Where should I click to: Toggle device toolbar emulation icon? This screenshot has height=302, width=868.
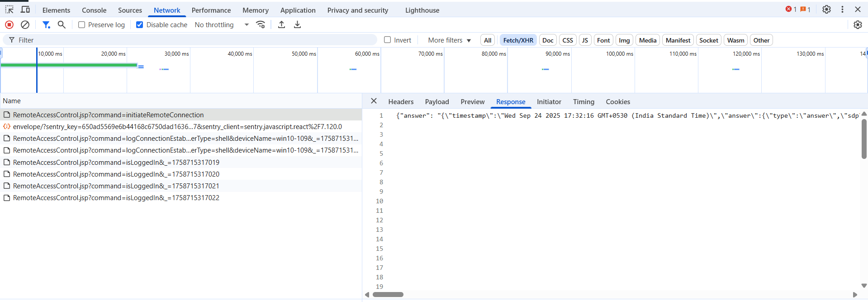(x=26, y=10)
